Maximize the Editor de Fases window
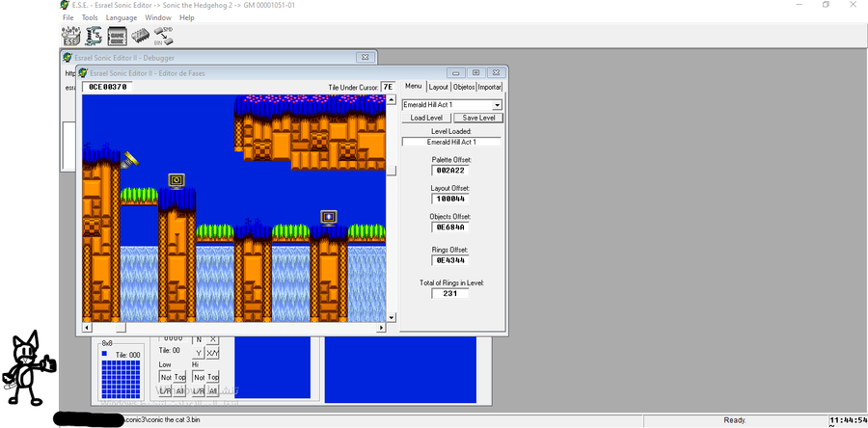This screenshot has width=868, height=428. 475,72
